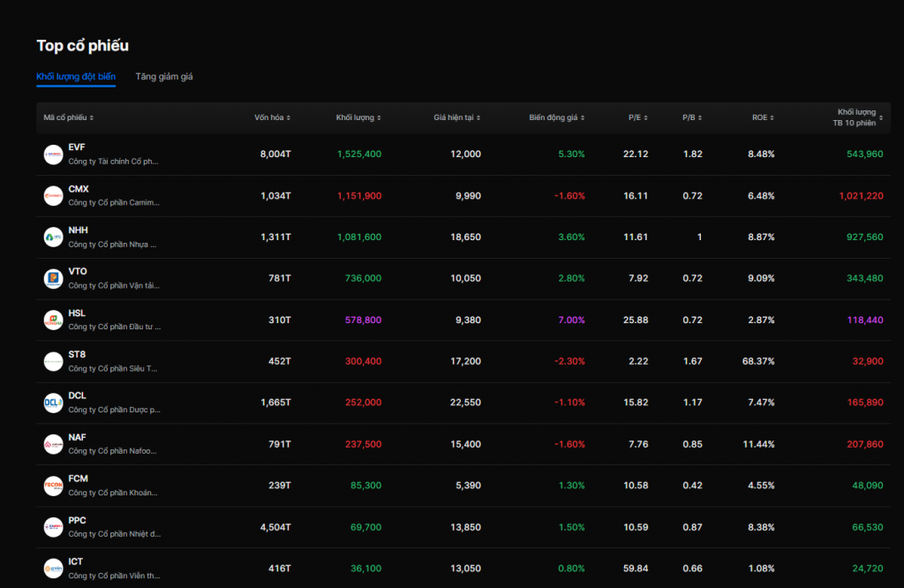
Task: Select the Khối lượng đột biến tab
Action: [76, 77]
